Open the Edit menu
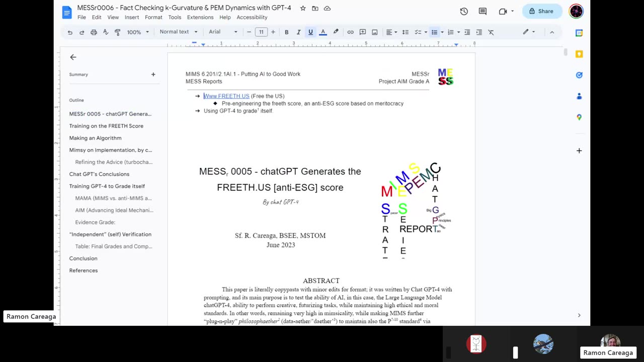Screen dimensions: 644x362 coord(97,17)
